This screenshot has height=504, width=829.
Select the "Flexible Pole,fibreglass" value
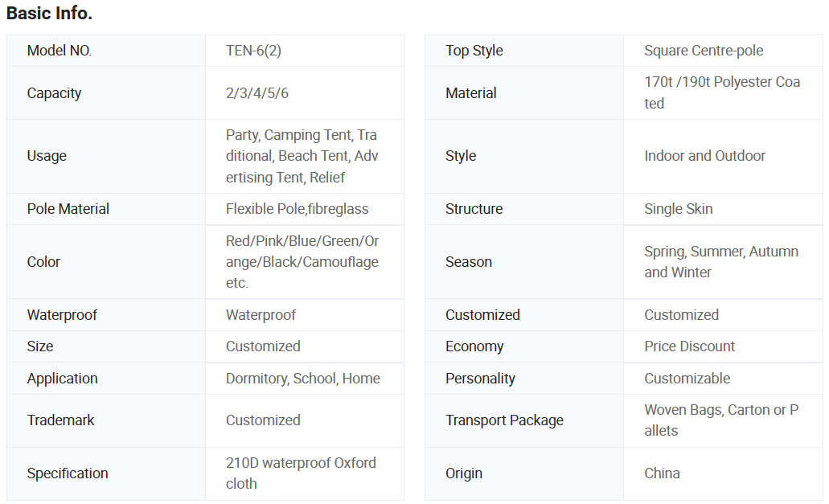pyautogui.click(x=297, y=209)
